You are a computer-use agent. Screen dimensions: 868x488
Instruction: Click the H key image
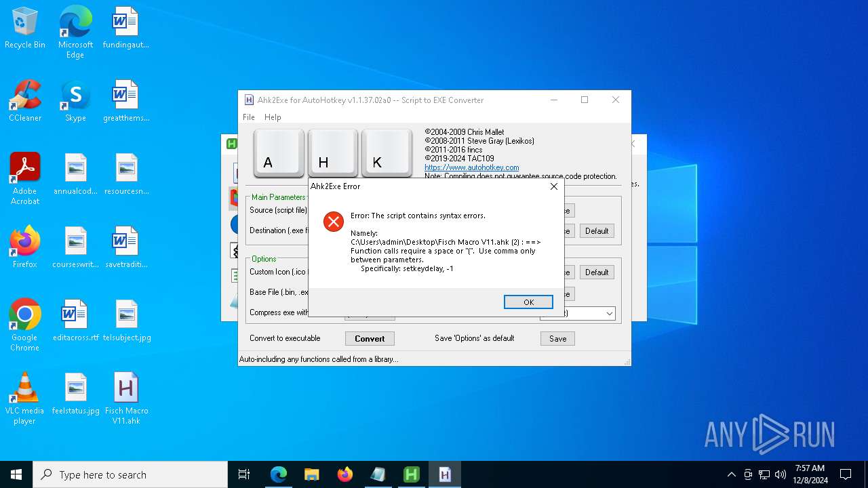click(333, 153)
